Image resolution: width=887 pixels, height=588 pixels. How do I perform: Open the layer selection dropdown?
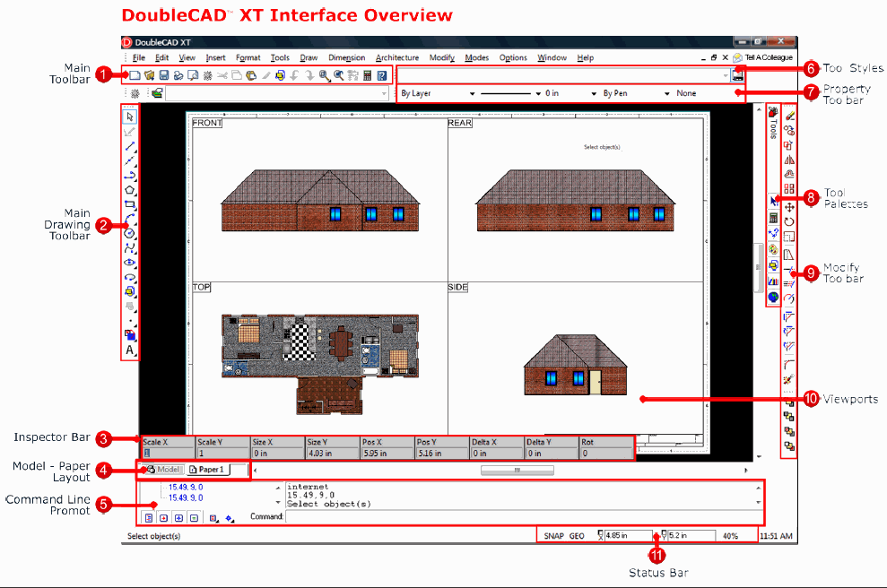point(276,93)
